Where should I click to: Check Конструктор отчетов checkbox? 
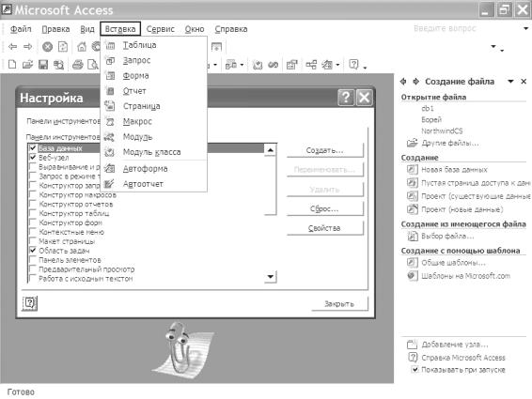coord(33,204)
